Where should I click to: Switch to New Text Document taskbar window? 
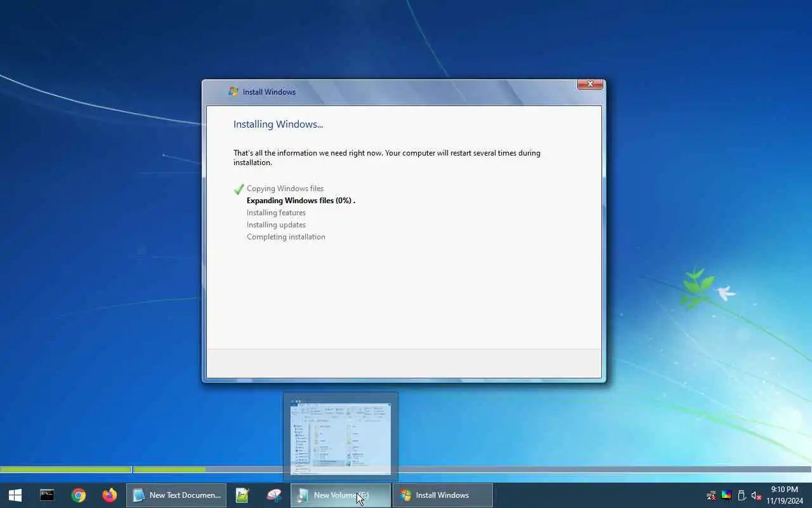point(176,495)
